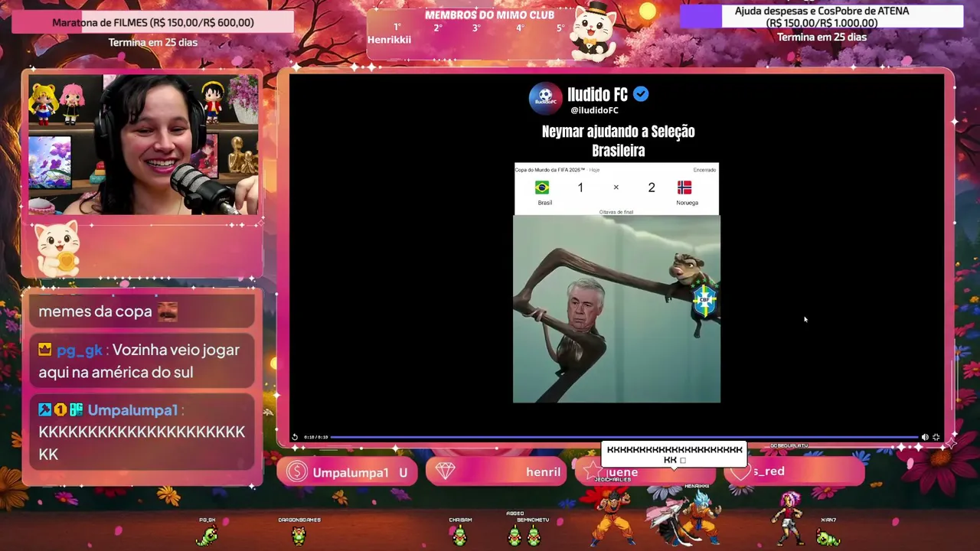
Task: Click the blue verified badge beside Iludido FC
Action: click(641, 94)
